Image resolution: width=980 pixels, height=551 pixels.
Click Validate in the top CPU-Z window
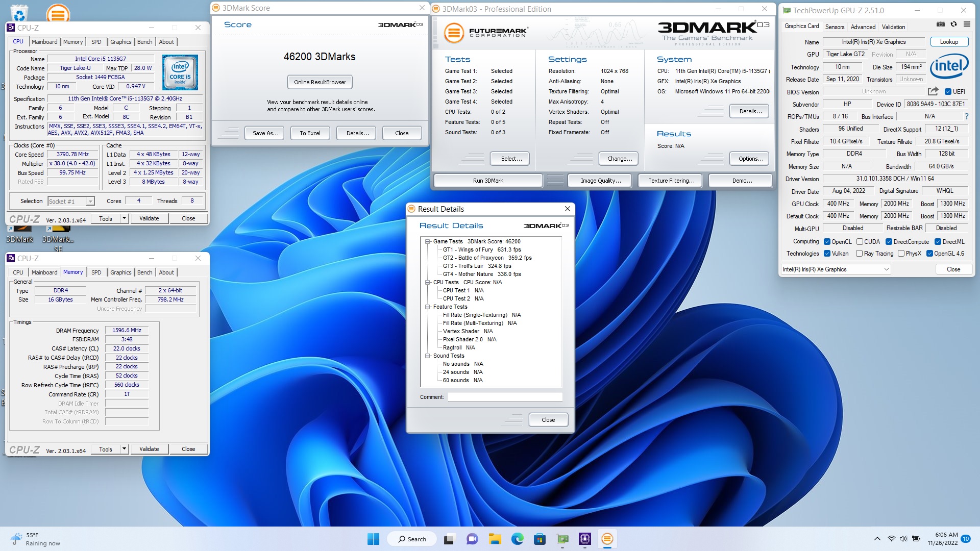149,218
